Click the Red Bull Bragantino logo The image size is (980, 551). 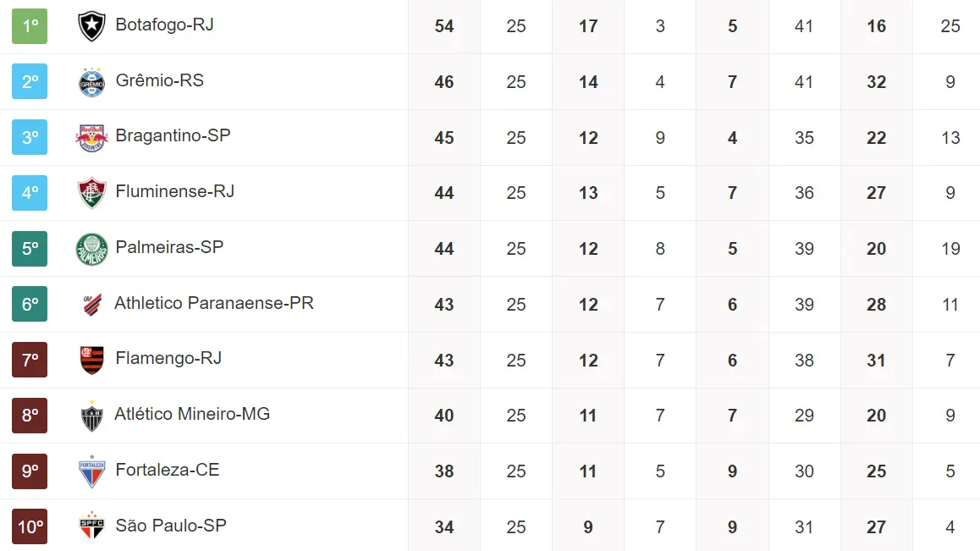[91, 137]
